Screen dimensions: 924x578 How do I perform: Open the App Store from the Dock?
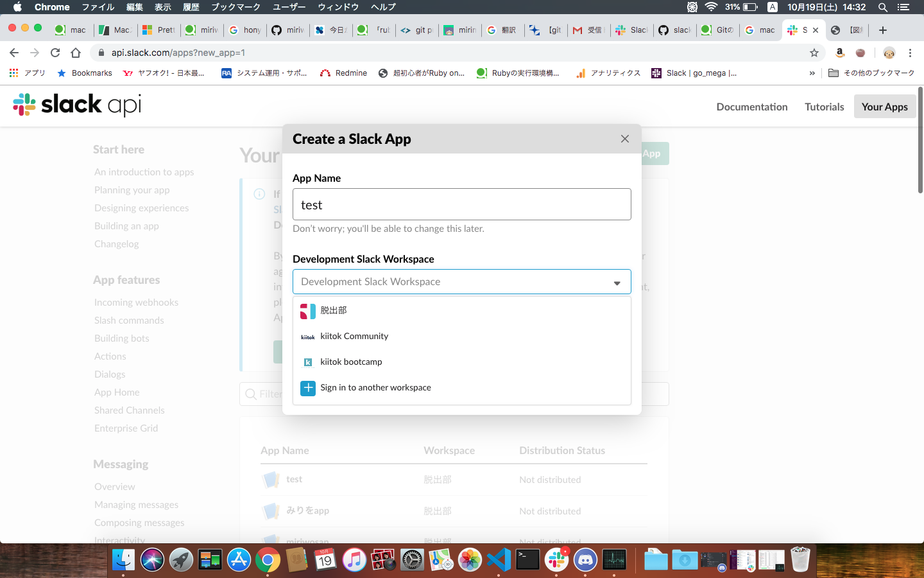pos(239,560)
